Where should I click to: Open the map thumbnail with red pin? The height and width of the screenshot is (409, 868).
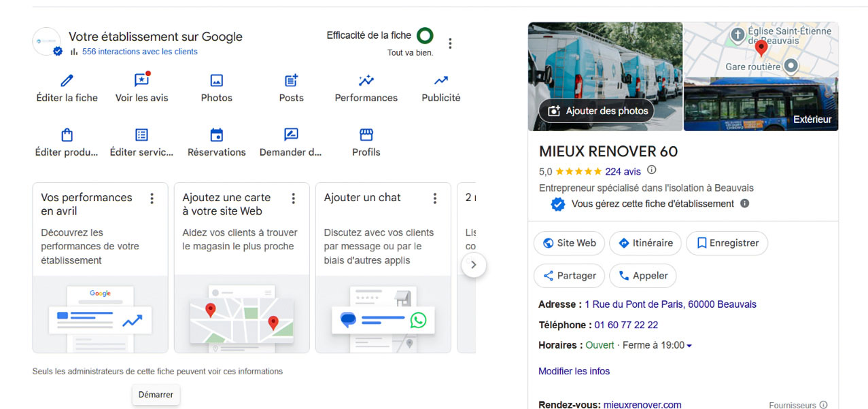[761, 49]
